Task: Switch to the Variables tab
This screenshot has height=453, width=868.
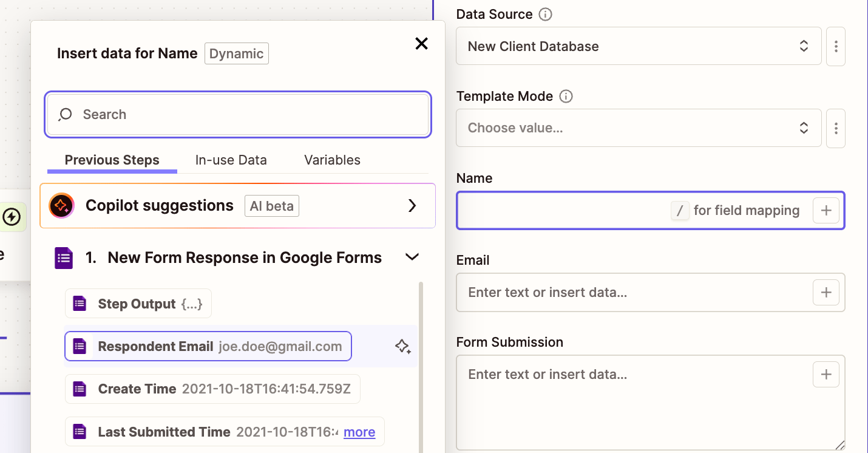Action: 332,160
